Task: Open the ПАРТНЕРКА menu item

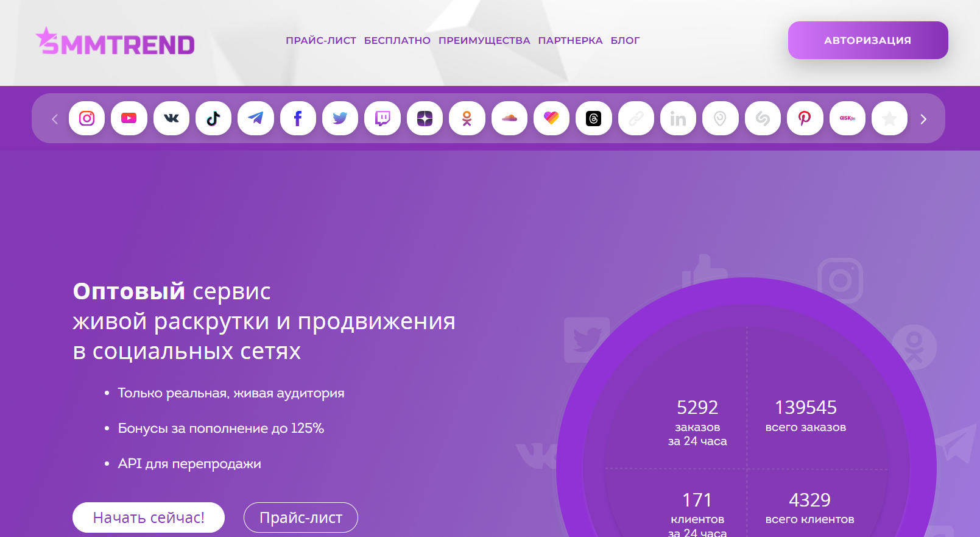Action: coord(570,40)
